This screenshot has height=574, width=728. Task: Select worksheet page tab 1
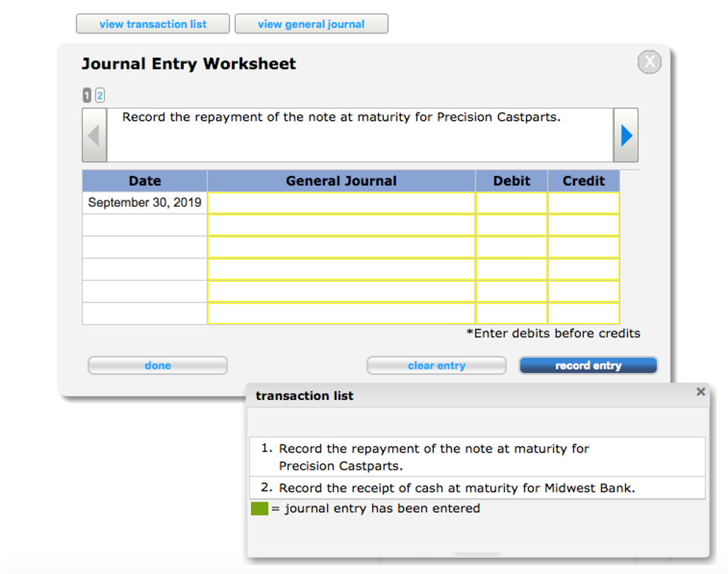pos(87,95)
